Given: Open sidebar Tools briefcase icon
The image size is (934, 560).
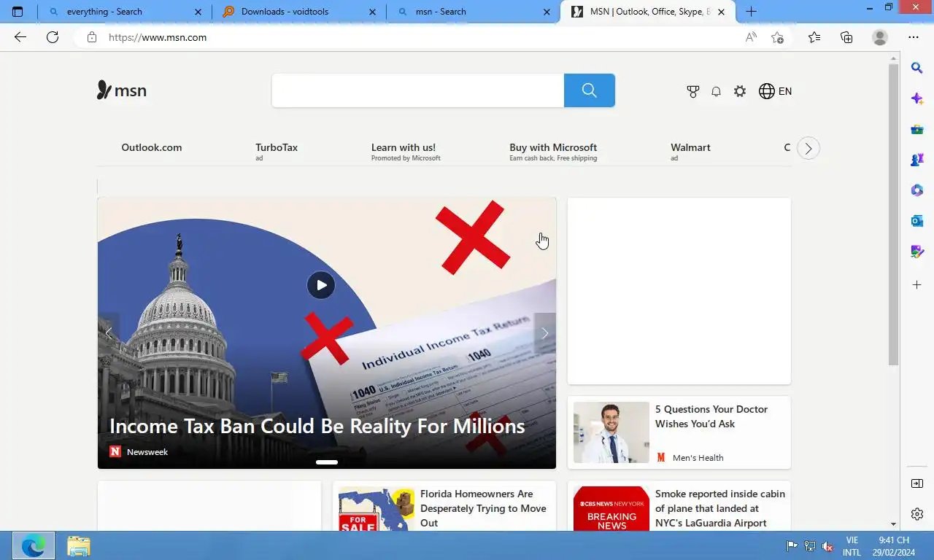Looking at the screenshot, I should [917, 129].
